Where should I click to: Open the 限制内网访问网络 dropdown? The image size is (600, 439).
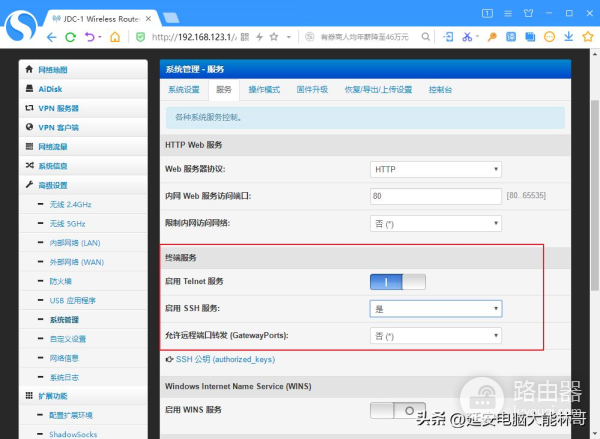tap(435, 222)
